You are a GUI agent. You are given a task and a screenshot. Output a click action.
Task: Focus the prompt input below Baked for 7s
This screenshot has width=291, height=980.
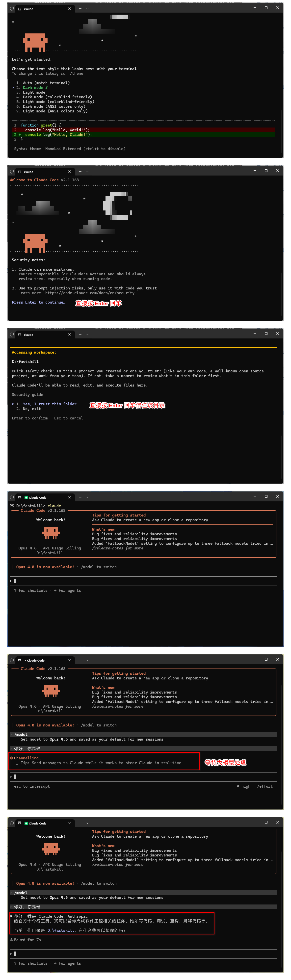pyautogui.click(x=144, y=954)
